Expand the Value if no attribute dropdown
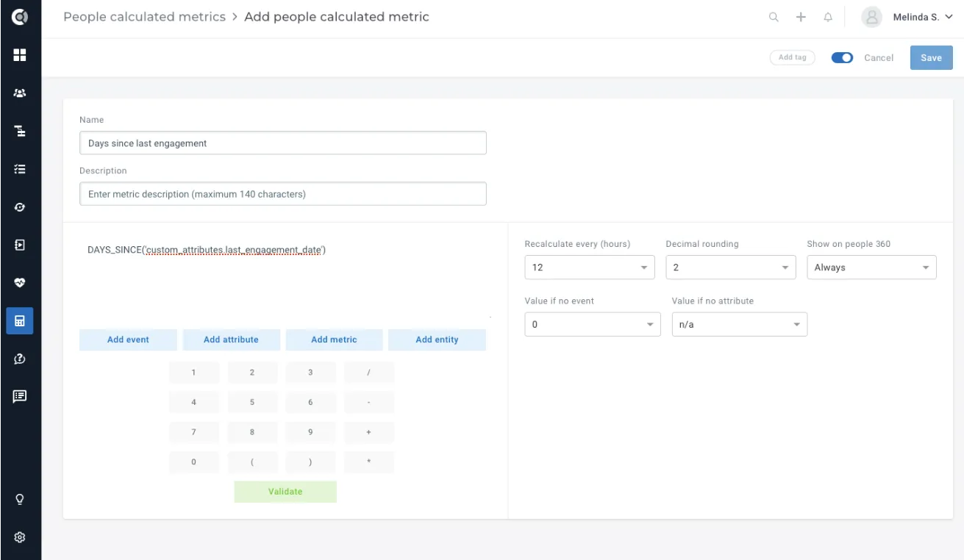The width and height of the screenshot is (964, 560). [740, 325]
